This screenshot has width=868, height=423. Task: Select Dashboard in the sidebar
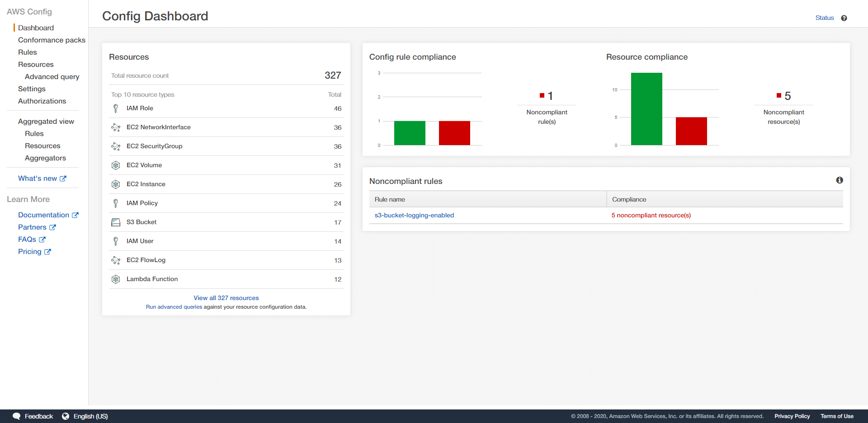36,28
